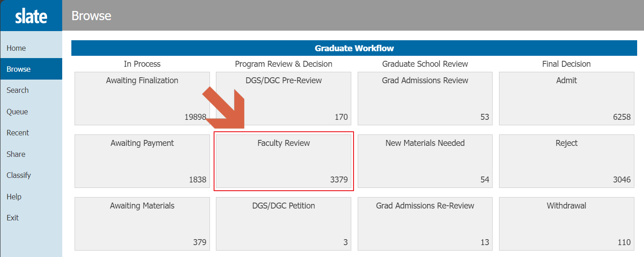Open the Reject bin
Screen dimensions: 644x257
[566, 161]
